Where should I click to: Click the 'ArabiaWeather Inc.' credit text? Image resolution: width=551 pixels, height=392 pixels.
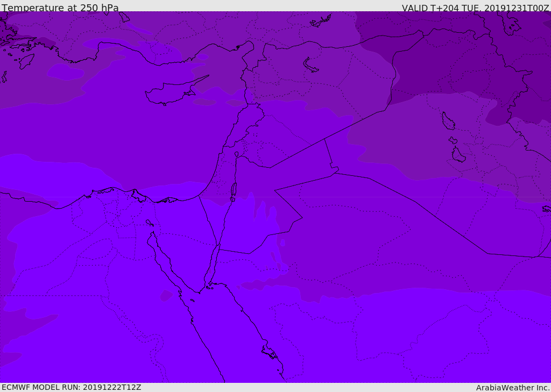point(513,388)
